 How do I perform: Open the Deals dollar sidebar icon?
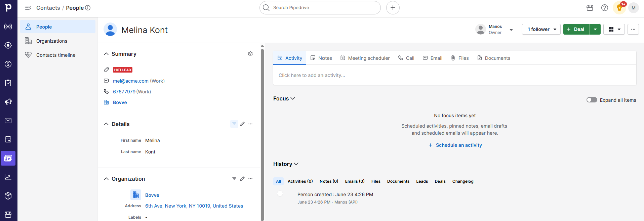8,64
